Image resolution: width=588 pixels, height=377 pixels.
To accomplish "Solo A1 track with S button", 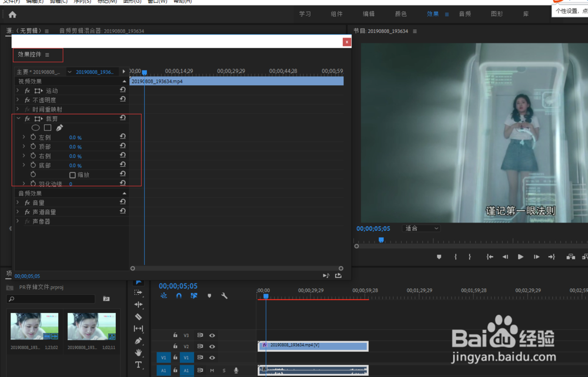I will (224, 371).
